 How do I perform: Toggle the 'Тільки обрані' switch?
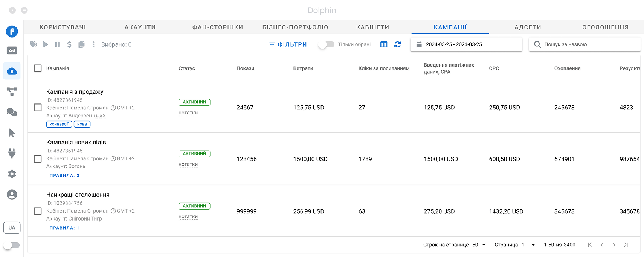click(326, 44)
